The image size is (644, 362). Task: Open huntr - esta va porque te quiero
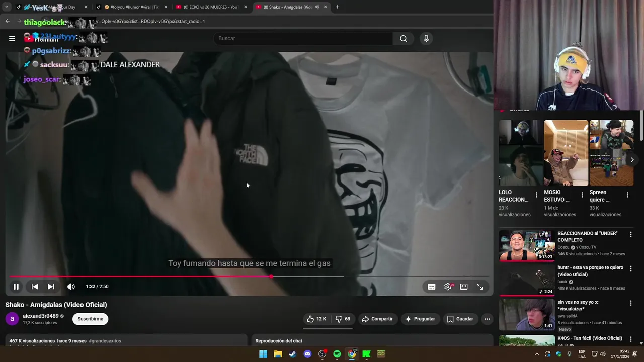click(x=526, y=280)
